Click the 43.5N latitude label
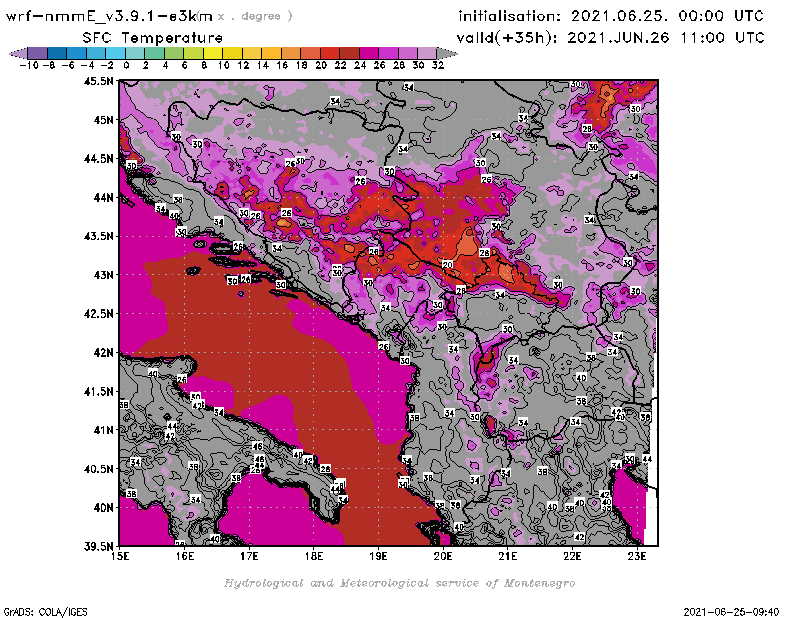The height and width of the screenshot is (618, 800). tap(98, 236)
